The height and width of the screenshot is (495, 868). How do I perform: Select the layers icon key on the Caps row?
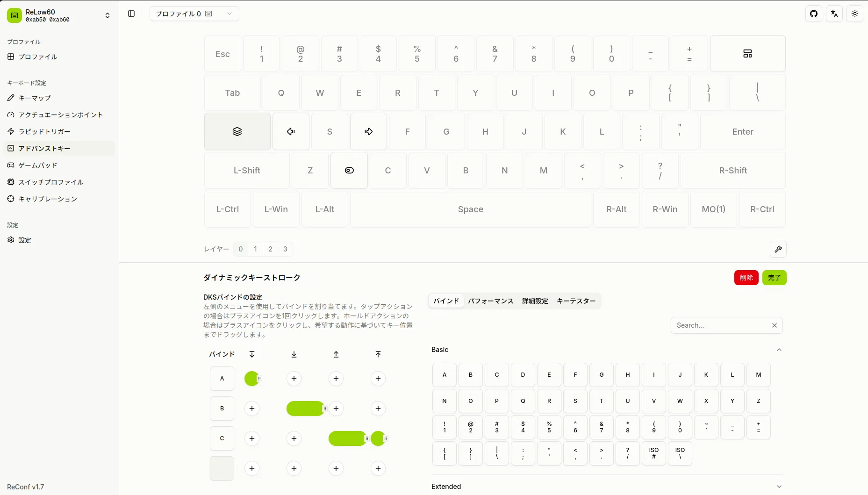click(x=237, y=131)
